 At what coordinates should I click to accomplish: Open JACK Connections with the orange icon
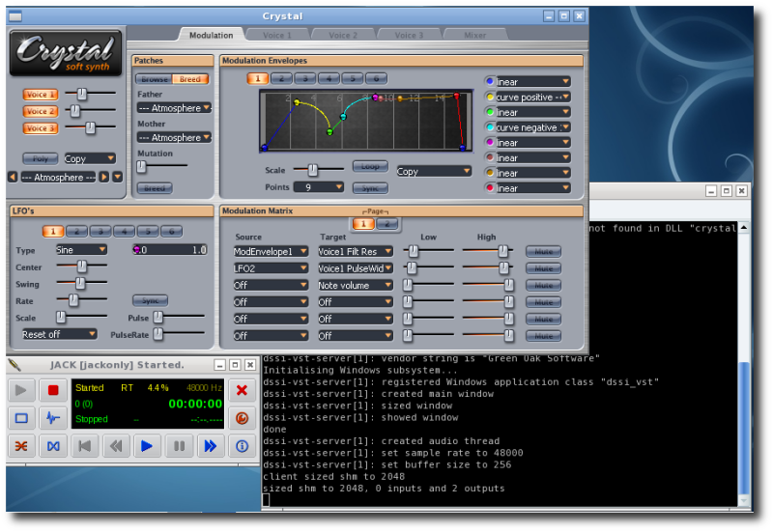point(22,446)
